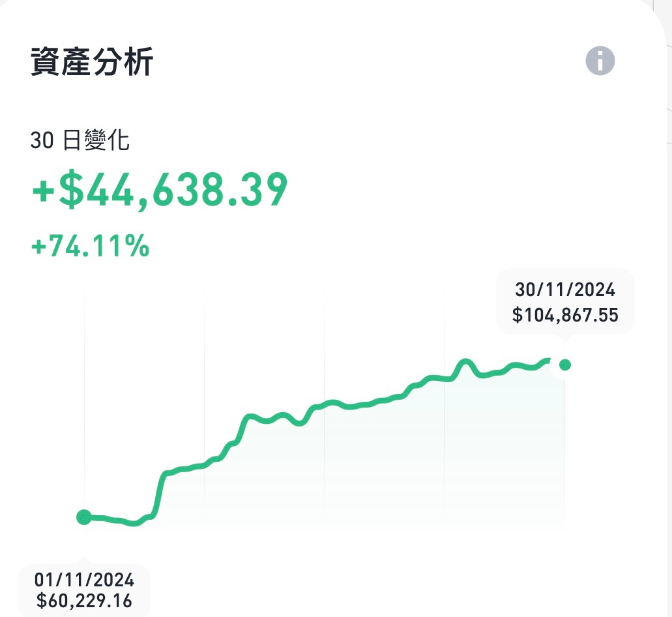Click the value text $60,229.16
This screenshot has width=672, height=617.
(84, 601)
